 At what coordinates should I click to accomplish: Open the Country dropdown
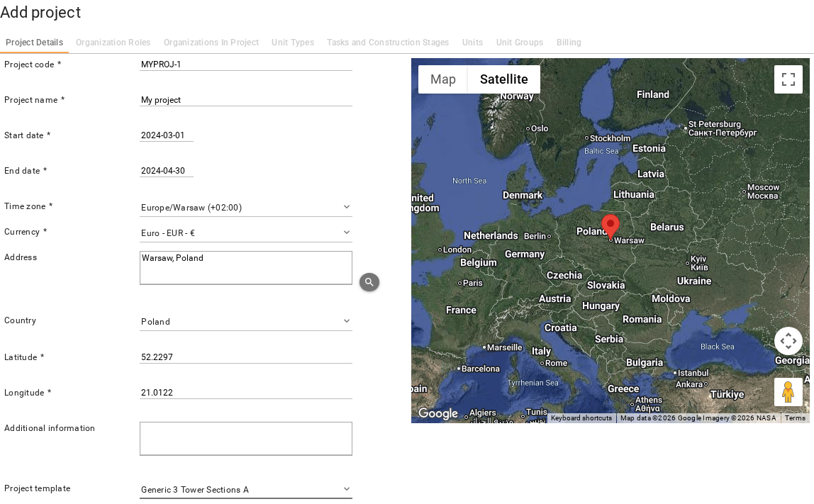245,322
